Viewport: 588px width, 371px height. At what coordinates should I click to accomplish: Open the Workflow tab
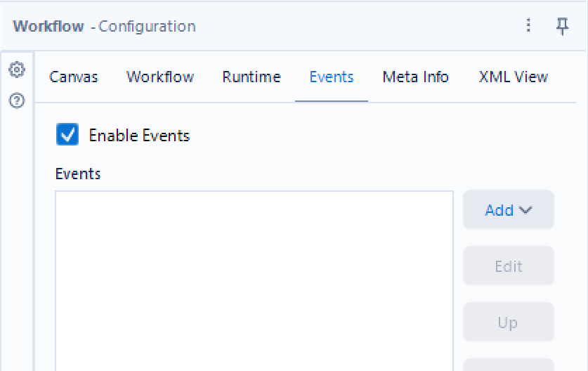(x=160, y=77)
